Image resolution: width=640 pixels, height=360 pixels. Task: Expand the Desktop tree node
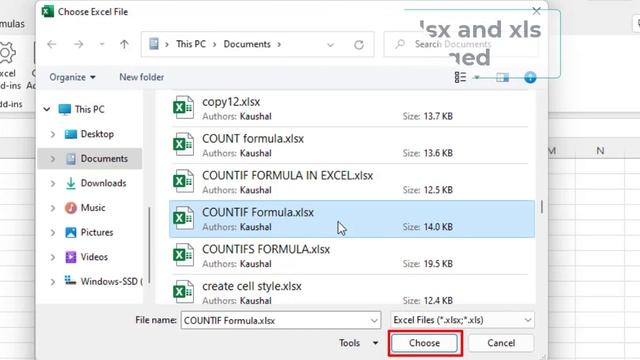click(x=53, y=134)
